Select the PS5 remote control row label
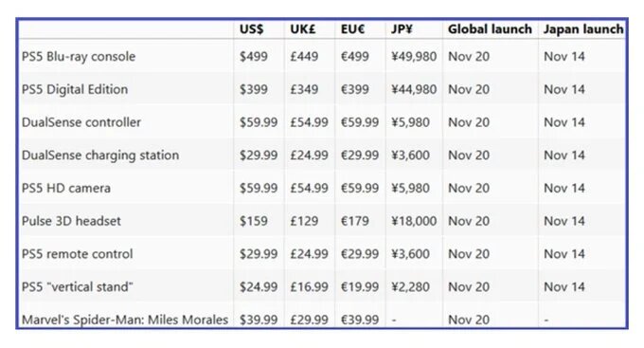644x348 pixels. 78,254
